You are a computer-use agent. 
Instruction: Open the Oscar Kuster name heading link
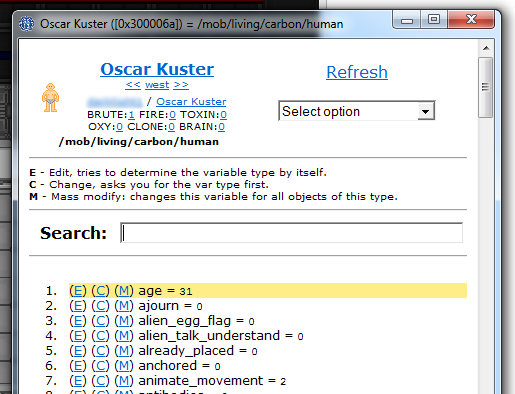(157, 69)
